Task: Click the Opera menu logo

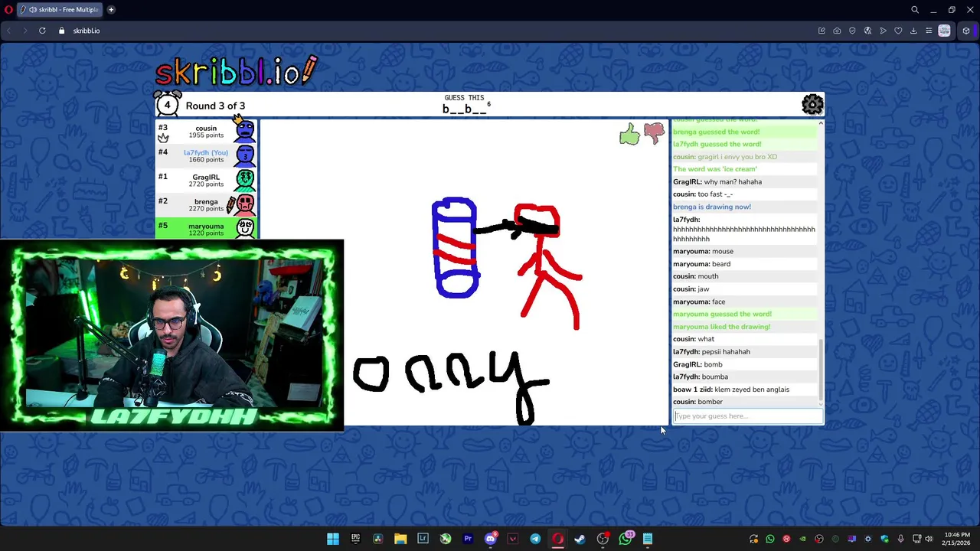Action: [8, 9]
